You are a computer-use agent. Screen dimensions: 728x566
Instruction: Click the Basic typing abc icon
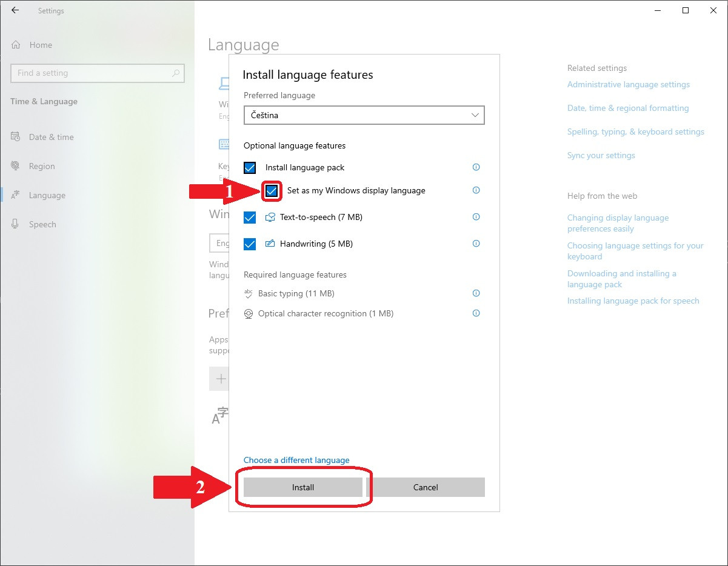249,293
